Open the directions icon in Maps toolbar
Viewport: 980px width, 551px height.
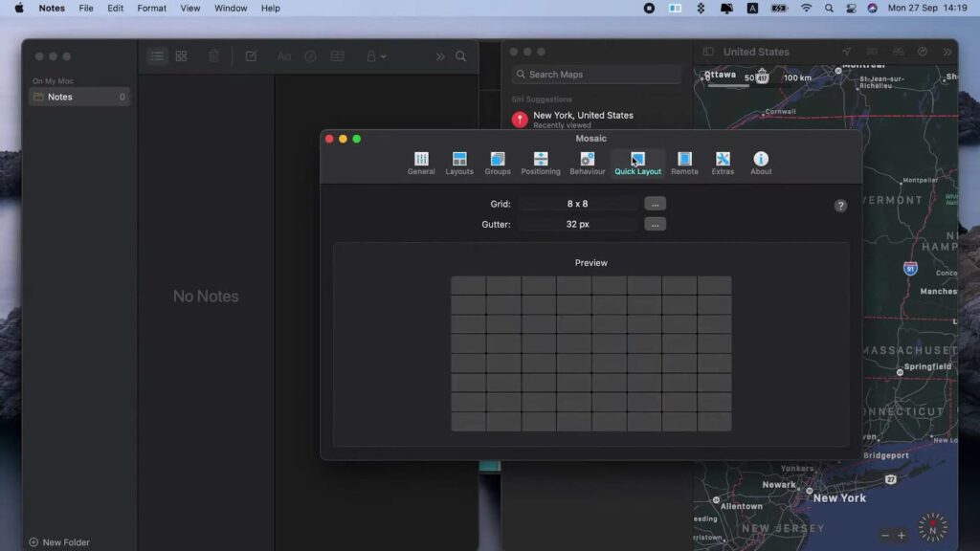(x=923, y=52)
